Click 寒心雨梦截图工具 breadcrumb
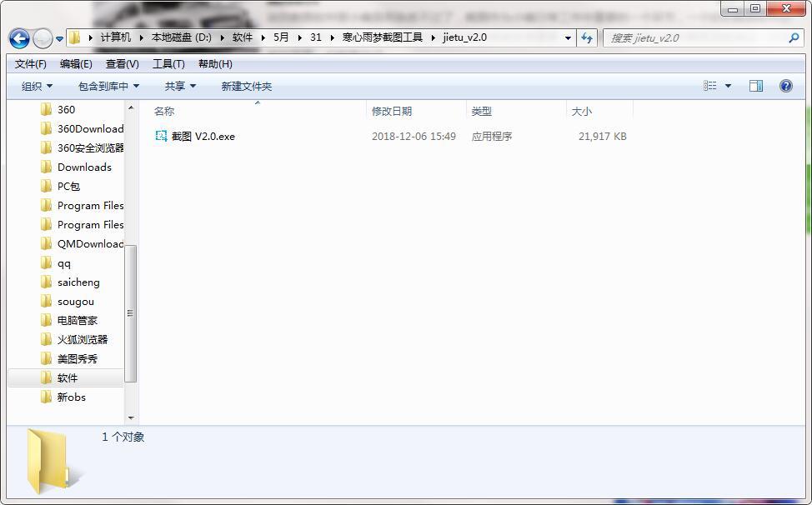This screenshot has width=812, height=505. tap(382, 37)
